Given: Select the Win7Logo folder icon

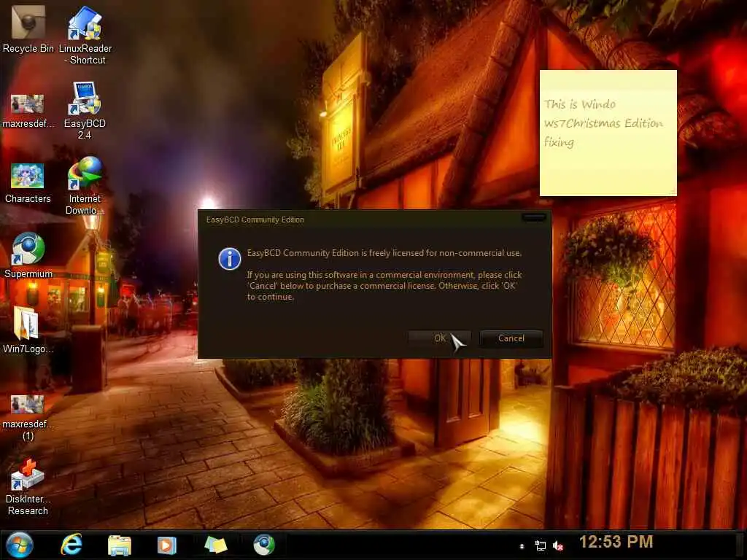Looking at the screenshot, I should (27, 330).
